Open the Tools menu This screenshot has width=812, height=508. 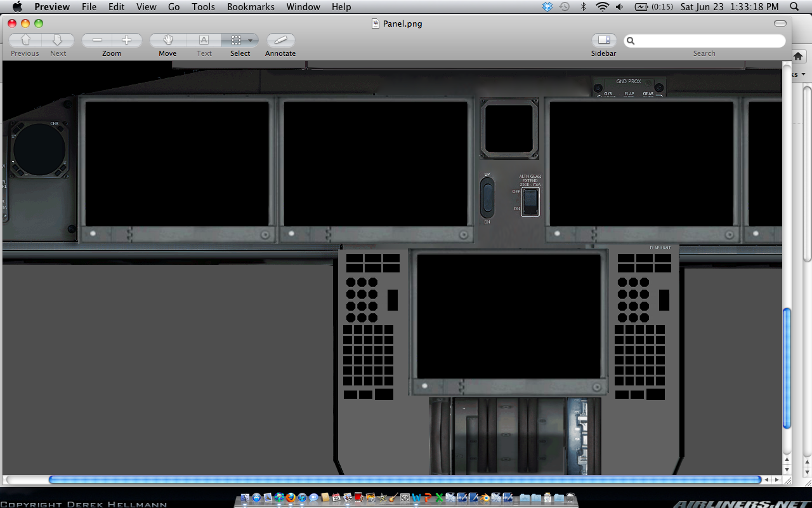203,7
